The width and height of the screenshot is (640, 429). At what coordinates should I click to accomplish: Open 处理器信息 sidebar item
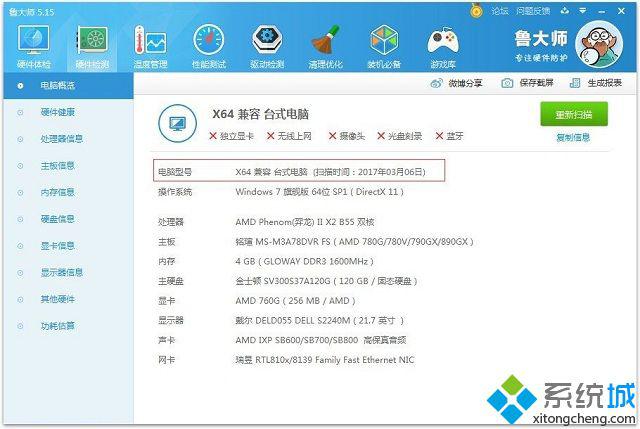coord(62,139)
